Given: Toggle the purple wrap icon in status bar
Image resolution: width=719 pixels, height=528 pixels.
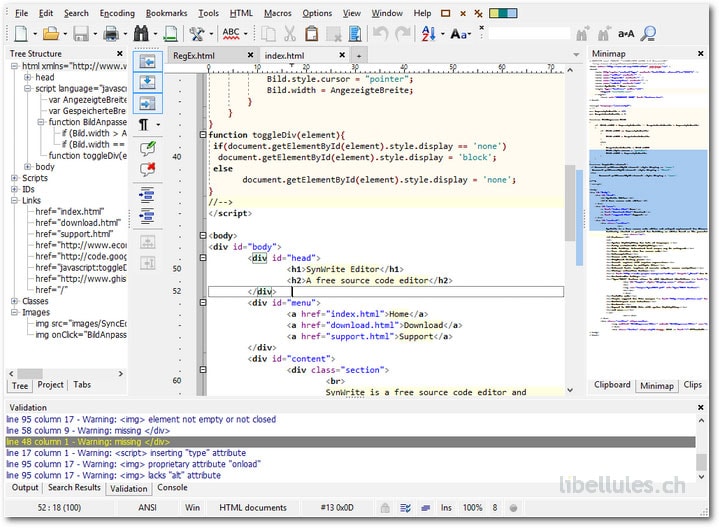Looking at the screenshot, I should [x=426, y=508].
